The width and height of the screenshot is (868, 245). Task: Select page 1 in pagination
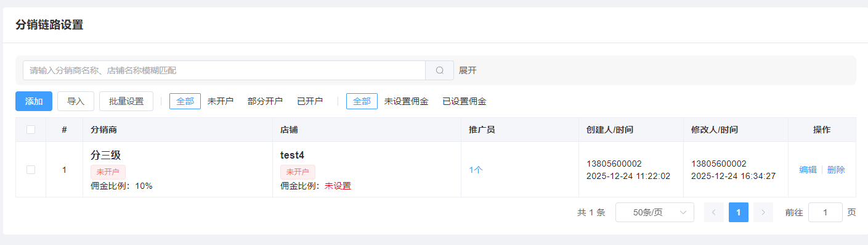[x=739, y=212]
